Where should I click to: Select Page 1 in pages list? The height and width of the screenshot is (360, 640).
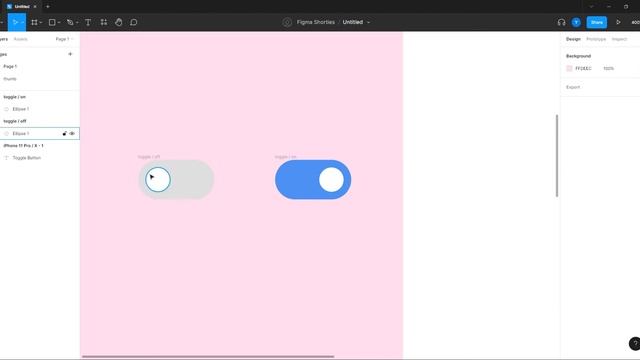click(10, 66)
